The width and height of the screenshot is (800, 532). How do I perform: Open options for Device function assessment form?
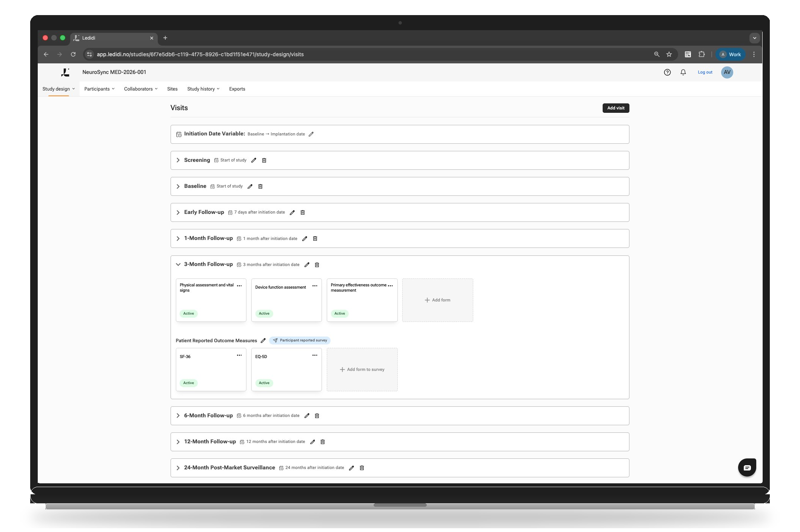[x=315, y=286]
